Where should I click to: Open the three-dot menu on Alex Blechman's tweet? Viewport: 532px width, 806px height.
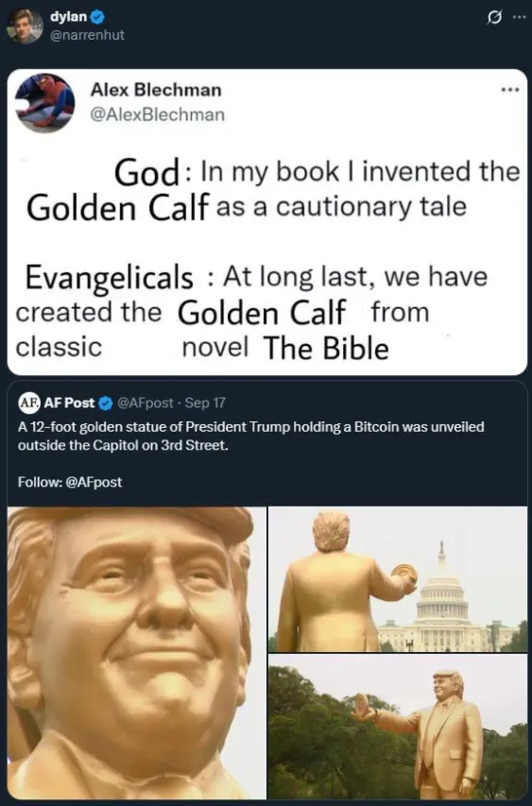(x=510, y=91)
